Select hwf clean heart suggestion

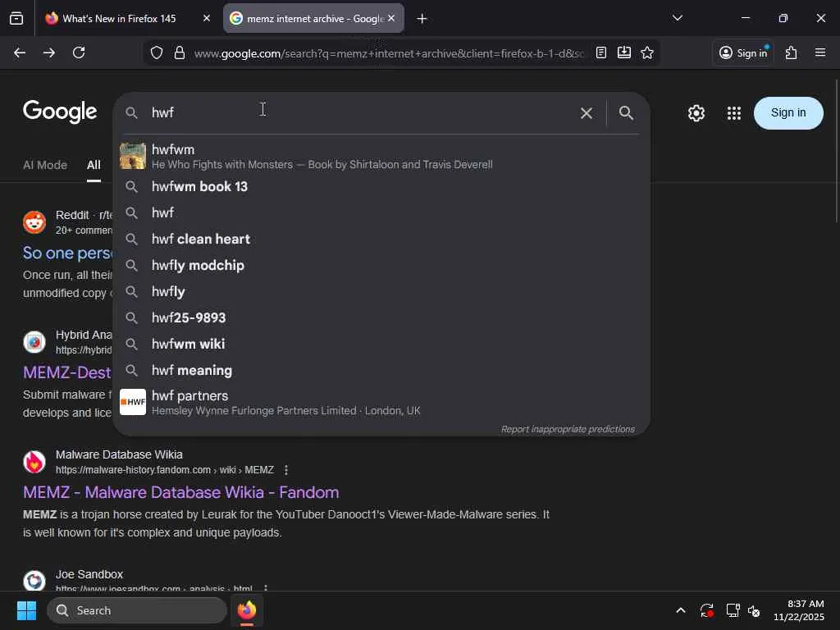381,239
